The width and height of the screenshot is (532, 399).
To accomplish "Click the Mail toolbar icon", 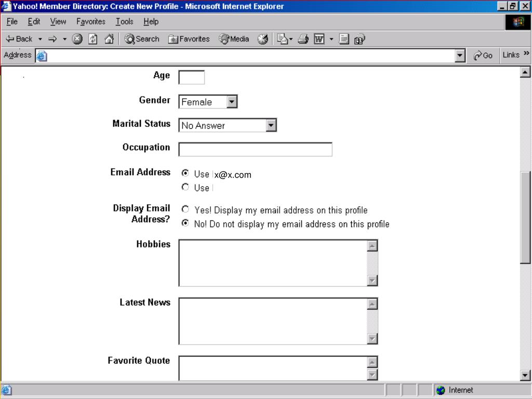I will point(282,39).
